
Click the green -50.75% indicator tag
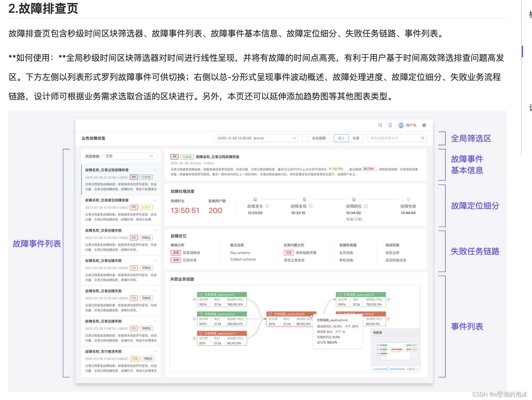click(x=336, y=169)
